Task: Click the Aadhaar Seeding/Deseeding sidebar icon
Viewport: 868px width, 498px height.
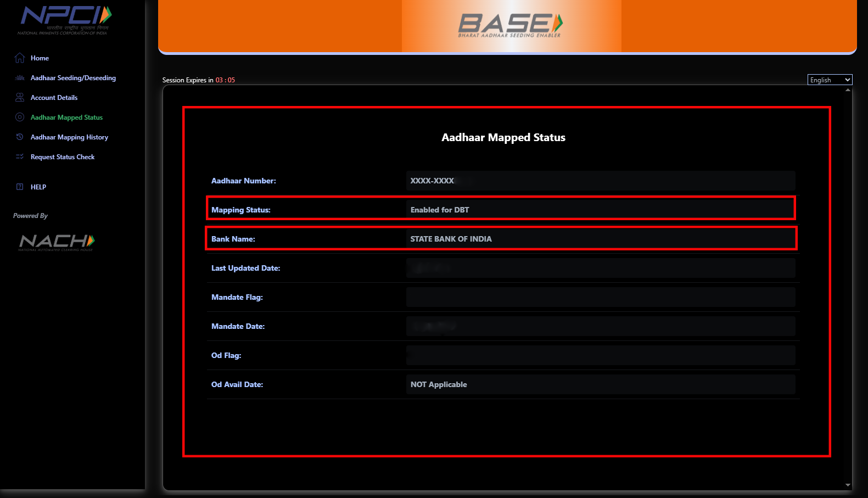Action: (x=20, y=78)
